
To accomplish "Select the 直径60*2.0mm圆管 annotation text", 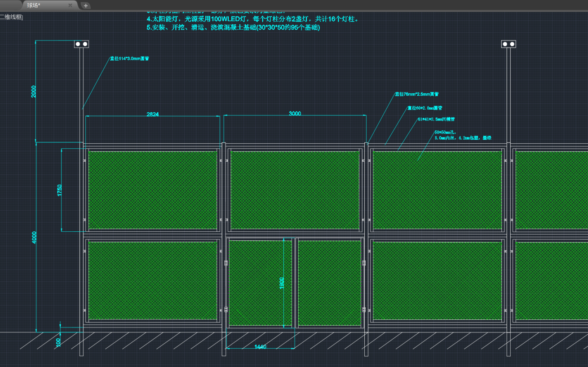I will click(424, 108).
